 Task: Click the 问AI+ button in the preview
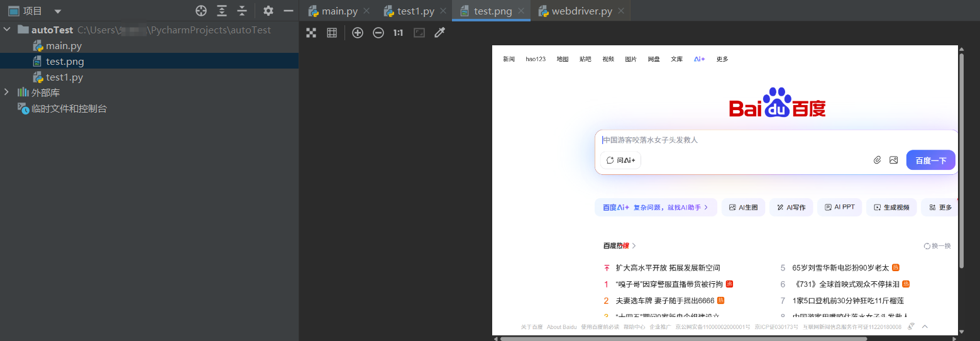[x=620, y=160]
